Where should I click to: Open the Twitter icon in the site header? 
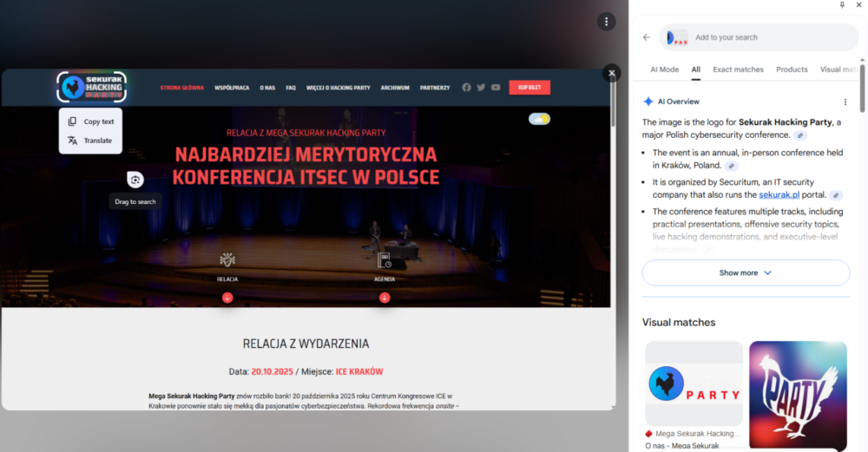(481, 88)
